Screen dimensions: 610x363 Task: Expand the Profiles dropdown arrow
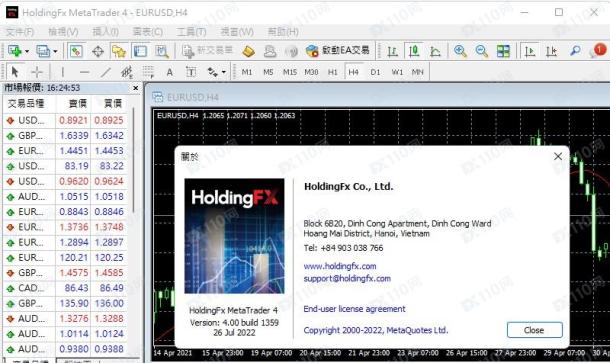[55, 51]
